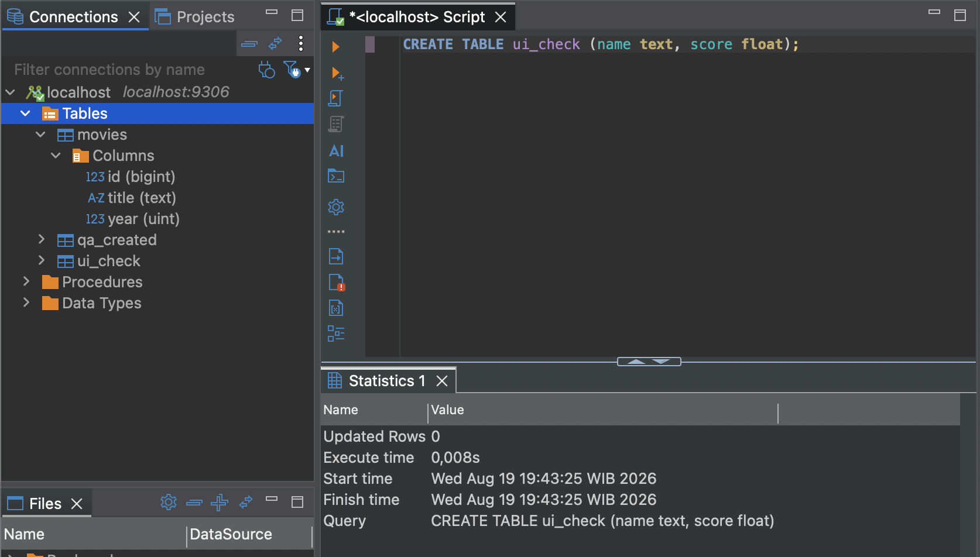Collapse the movies table node

(x=40, y=135)
